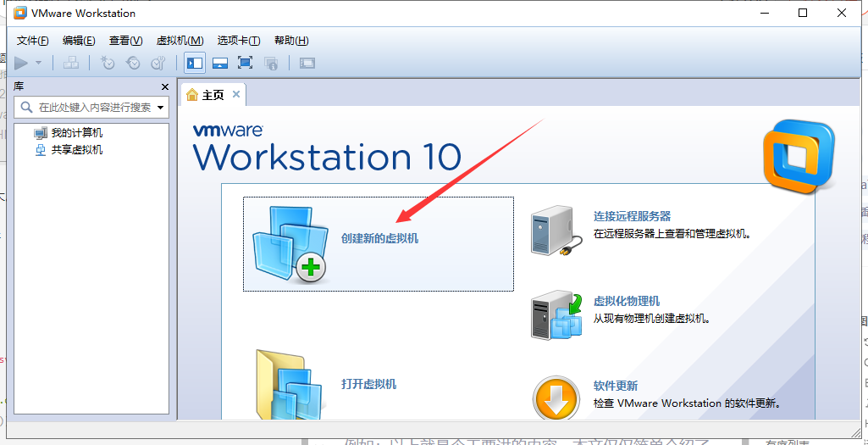Viewport: 868px width, 445px height.
Task: Click 从现有物理机创建虚拟机 description text
Action: (651, 319)
